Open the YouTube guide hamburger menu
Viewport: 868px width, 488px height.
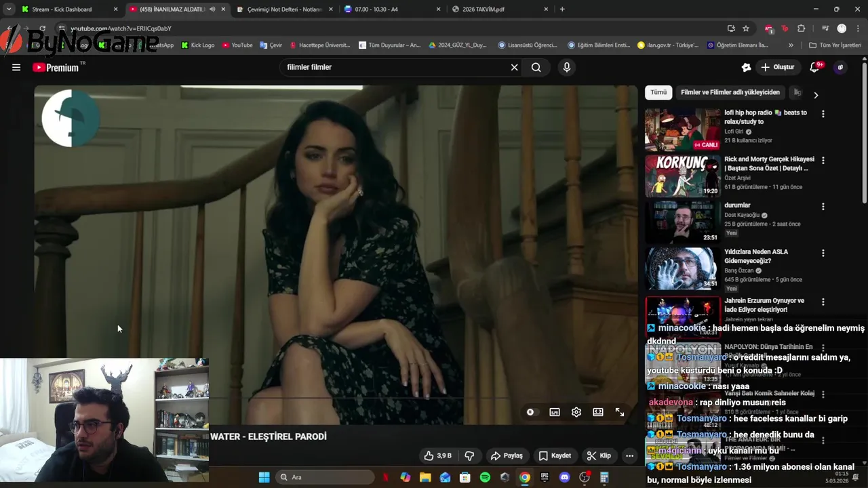[x=16, y=67]
